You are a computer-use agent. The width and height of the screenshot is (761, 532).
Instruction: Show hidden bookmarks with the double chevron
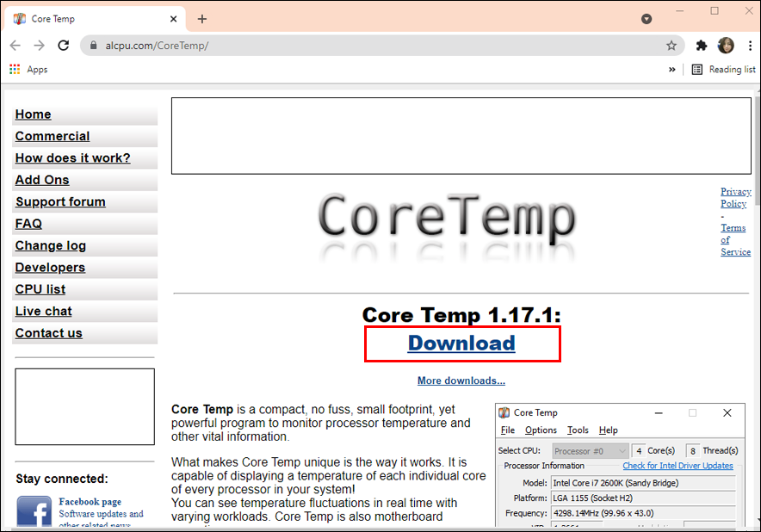[671, 70]
